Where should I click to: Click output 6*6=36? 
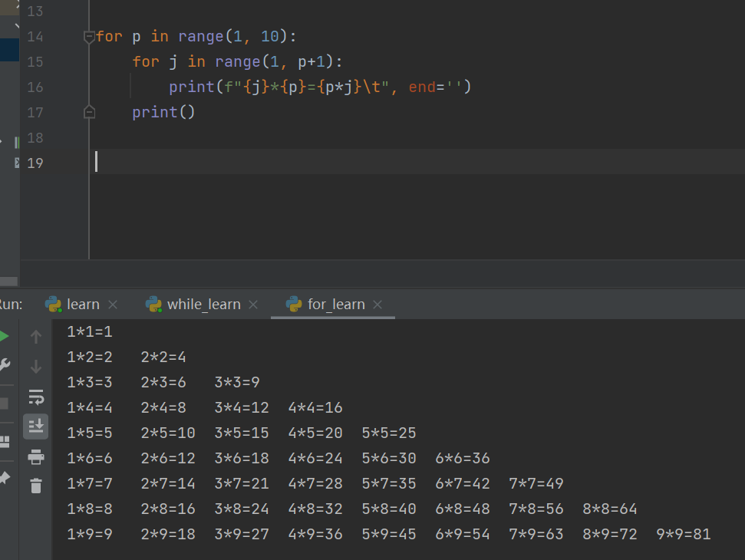[463, 458]
